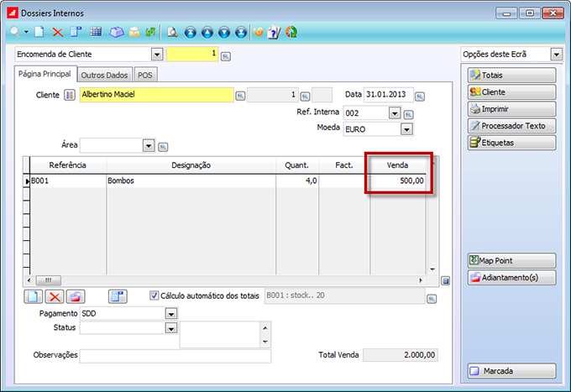Go to last record navigation button

point(241,33)
